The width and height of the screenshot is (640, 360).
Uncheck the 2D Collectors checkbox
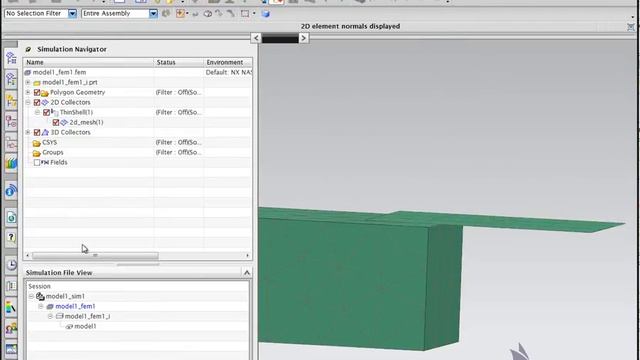coord(37,102)
